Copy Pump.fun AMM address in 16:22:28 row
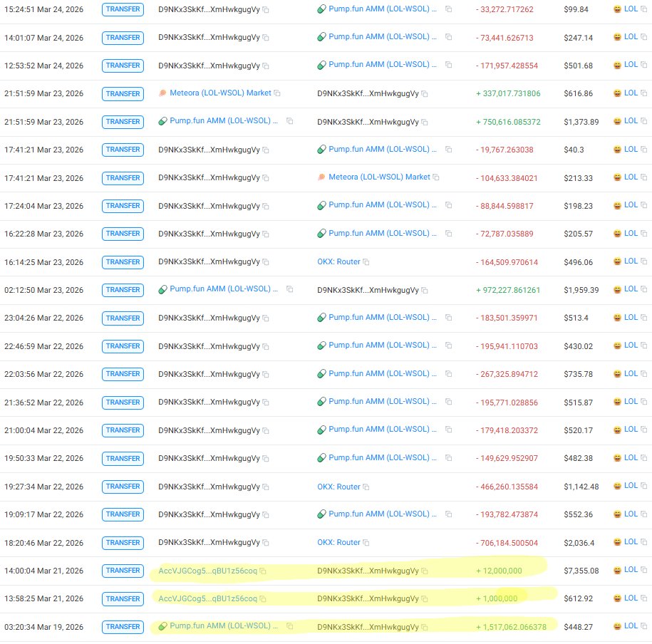This screenshot has width=652, height=644. (x=448, y=233)
